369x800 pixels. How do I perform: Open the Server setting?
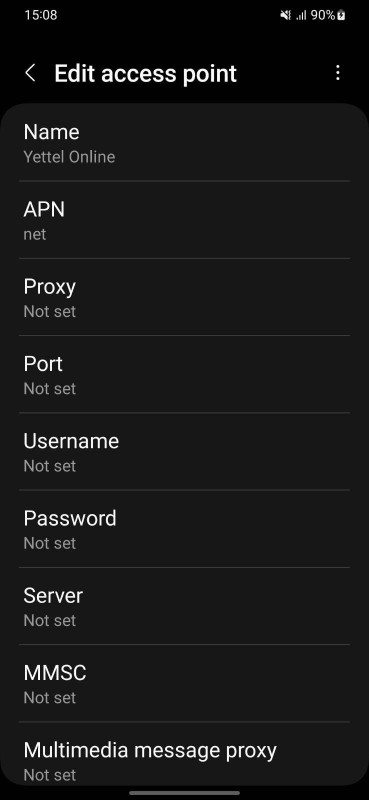click(184, 606)
